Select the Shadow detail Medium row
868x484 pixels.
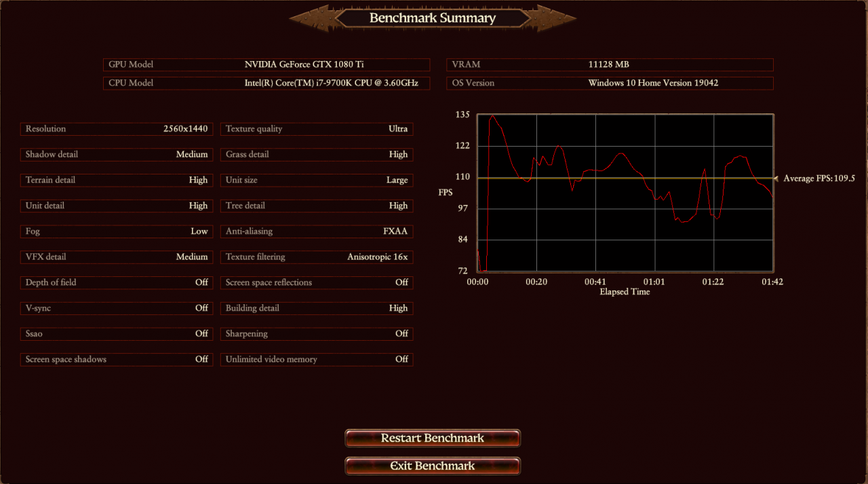[x=117, y=155]
